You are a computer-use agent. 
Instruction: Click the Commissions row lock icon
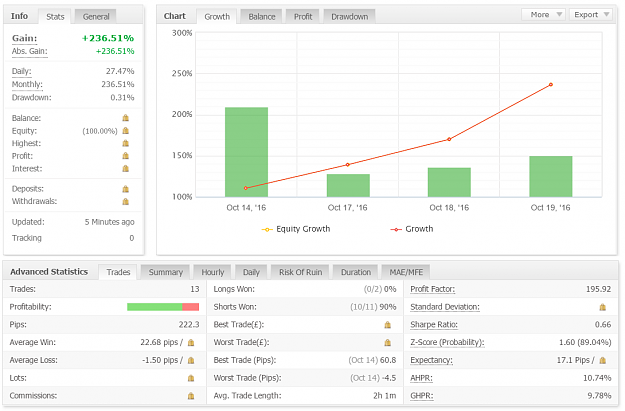click(191, 396)
